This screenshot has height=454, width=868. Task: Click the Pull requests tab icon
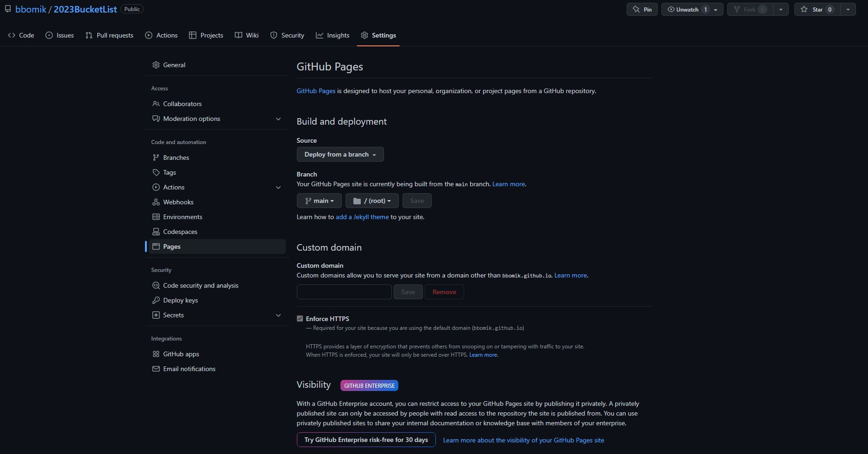click(x=89, y=35)
